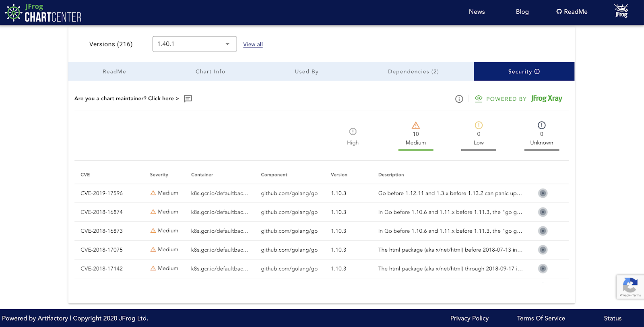Select the High severity filter icon

353,132
